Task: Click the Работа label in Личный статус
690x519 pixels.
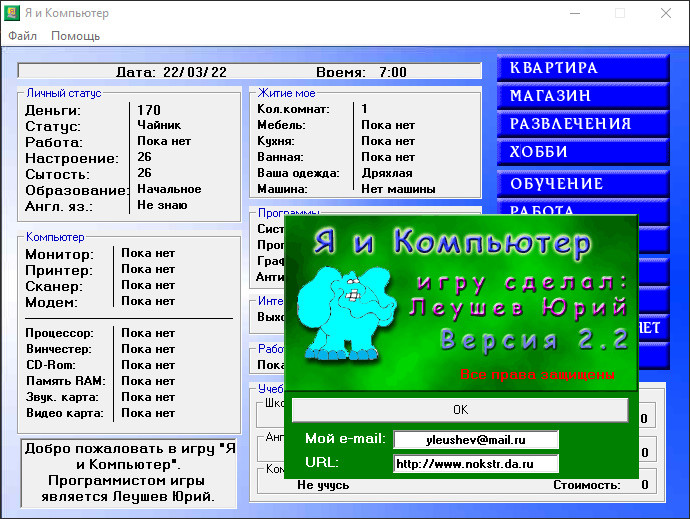Action: (54, 142)
